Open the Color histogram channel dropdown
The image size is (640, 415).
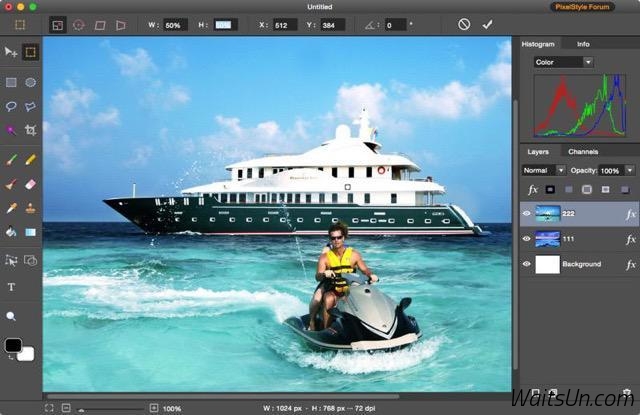(x=563, y=62)
